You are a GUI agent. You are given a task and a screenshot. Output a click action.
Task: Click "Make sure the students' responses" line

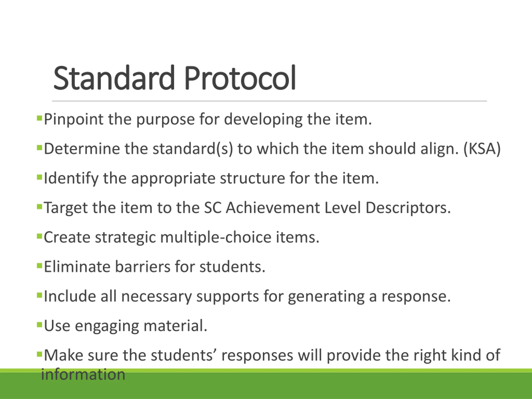pyautogui.click(x=272, y=355)
